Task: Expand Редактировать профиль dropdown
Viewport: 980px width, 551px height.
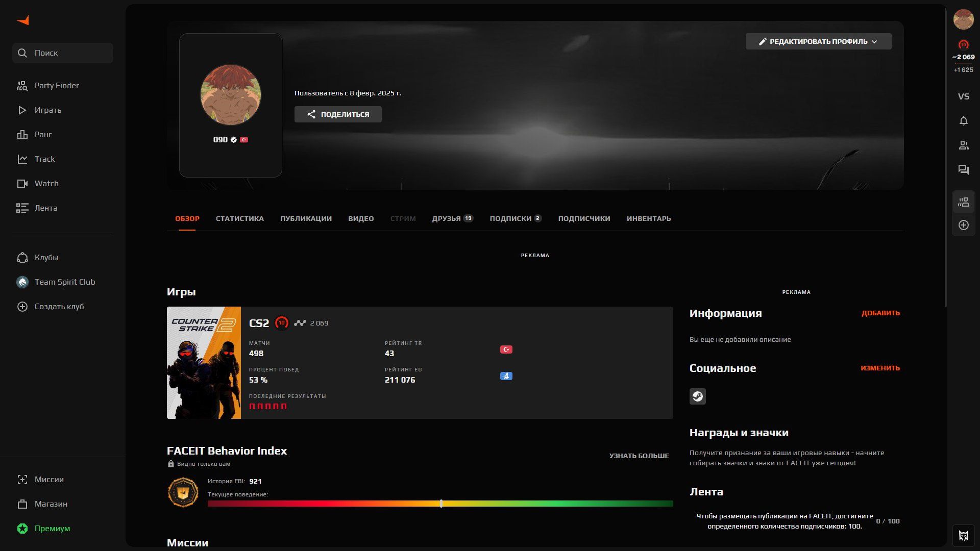Action: point(818,41)
